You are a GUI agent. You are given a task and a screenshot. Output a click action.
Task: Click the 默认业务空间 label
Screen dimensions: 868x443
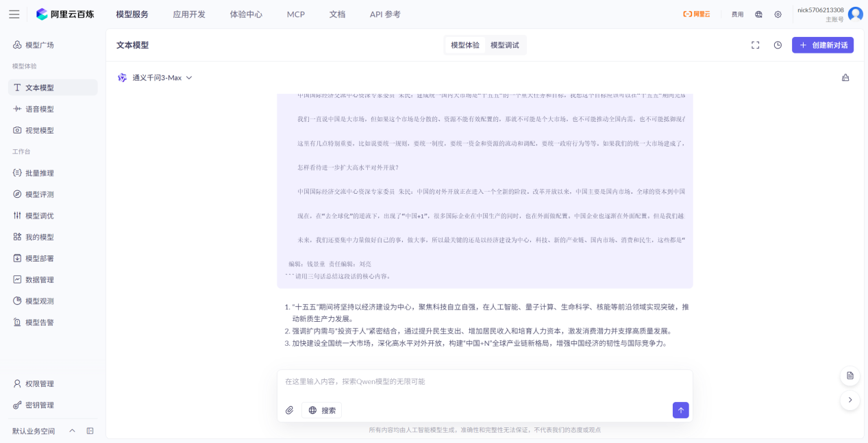[34, 431]
